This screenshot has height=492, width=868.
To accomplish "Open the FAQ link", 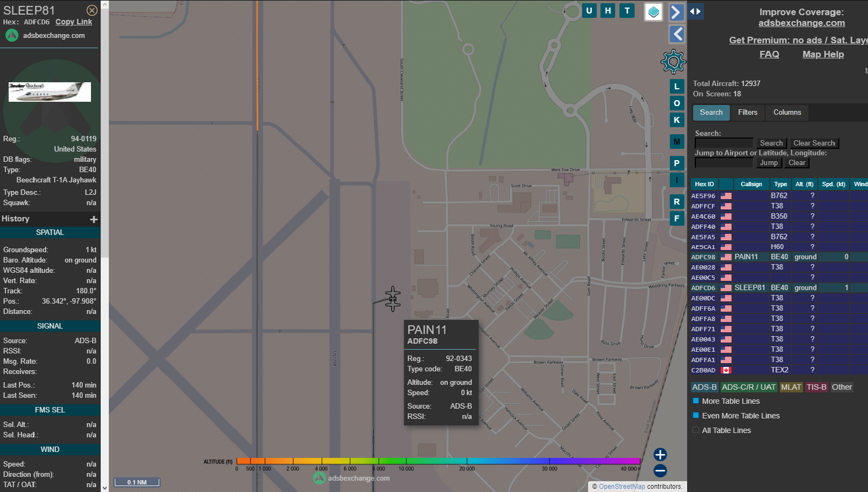I will (769, 54).
